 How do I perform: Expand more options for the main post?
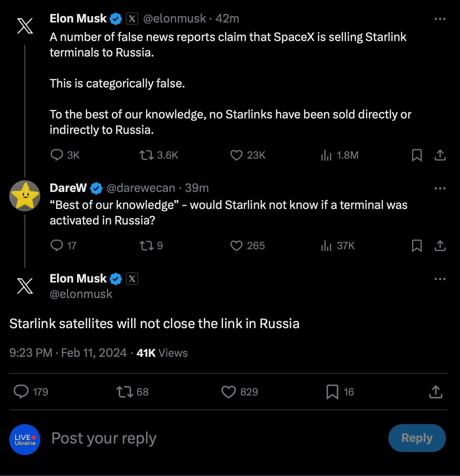tap(440, 279)
